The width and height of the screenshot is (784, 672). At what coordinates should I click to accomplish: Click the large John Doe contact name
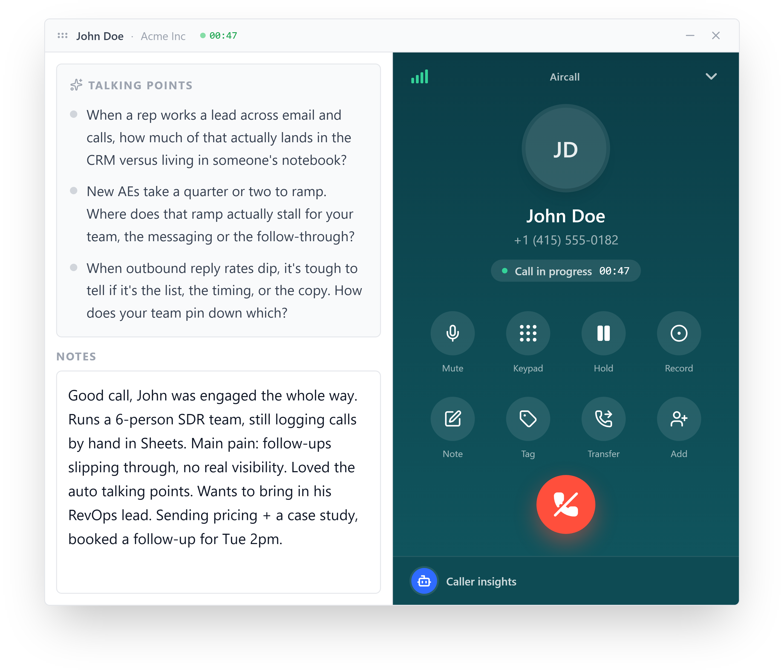click(566, 216)
